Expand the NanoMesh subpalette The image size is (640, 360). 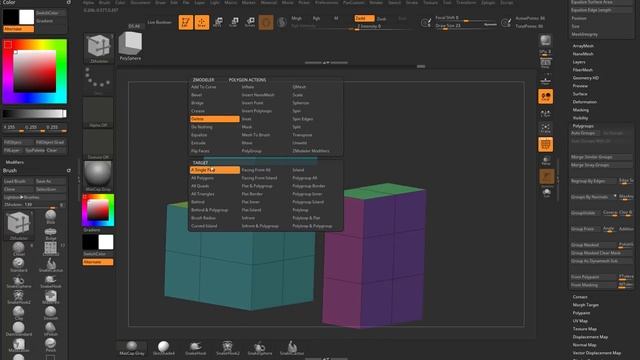(583, 54)
